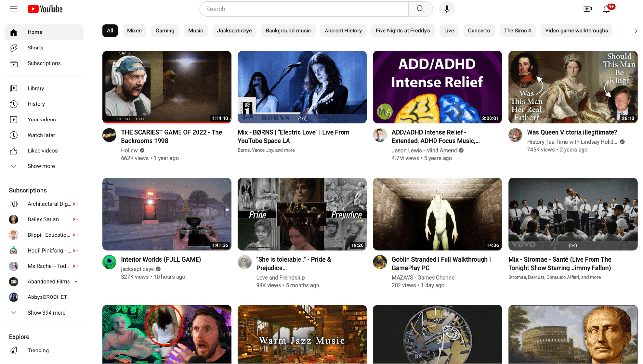
Task: Open the video Interior Worlds (FULL GAME)
Action: point(161,259)
